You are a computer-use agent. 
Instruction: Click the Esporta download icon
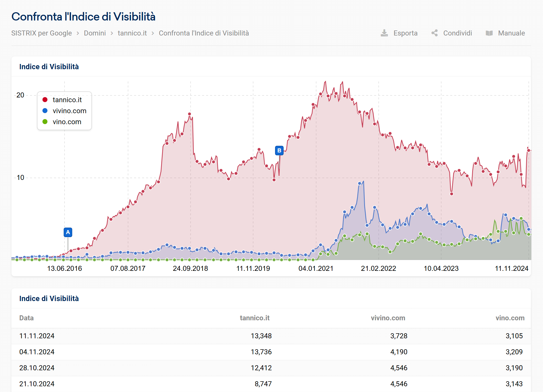point(384,33)
